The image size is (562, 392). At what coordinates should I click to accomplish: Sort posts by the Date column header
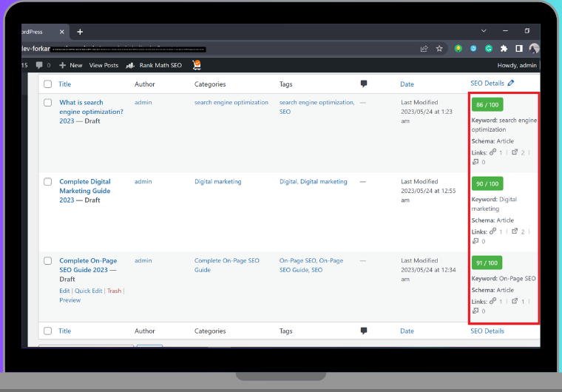coord(407,84)
